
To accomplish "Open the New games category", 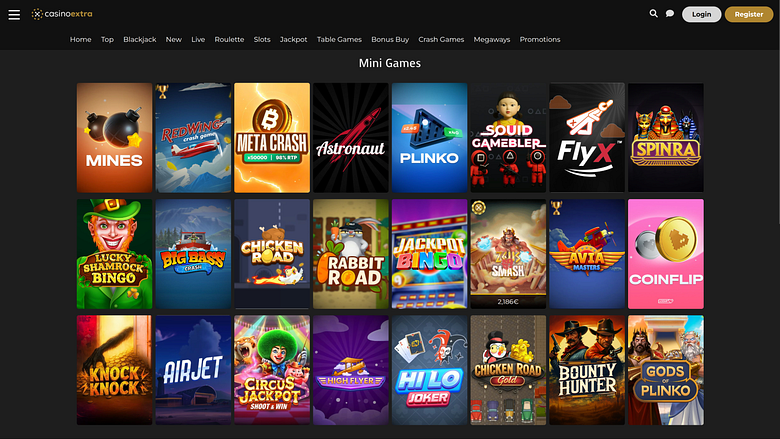I will [174, 39].
